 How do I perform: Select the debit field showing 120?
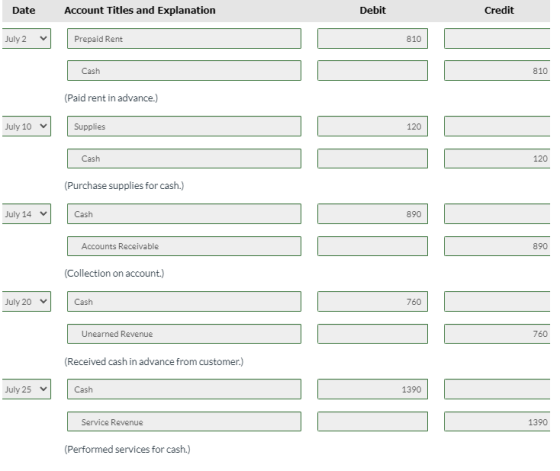click(372, 126)
